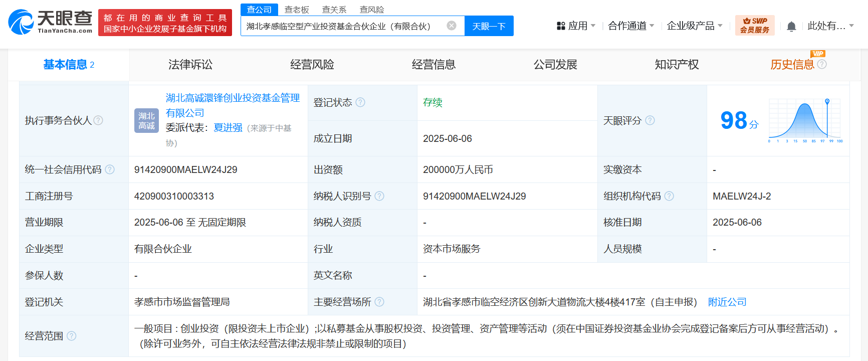Click the SVIP member service badge
Viewport: 868px width, 361px height.
pos(755,25)
